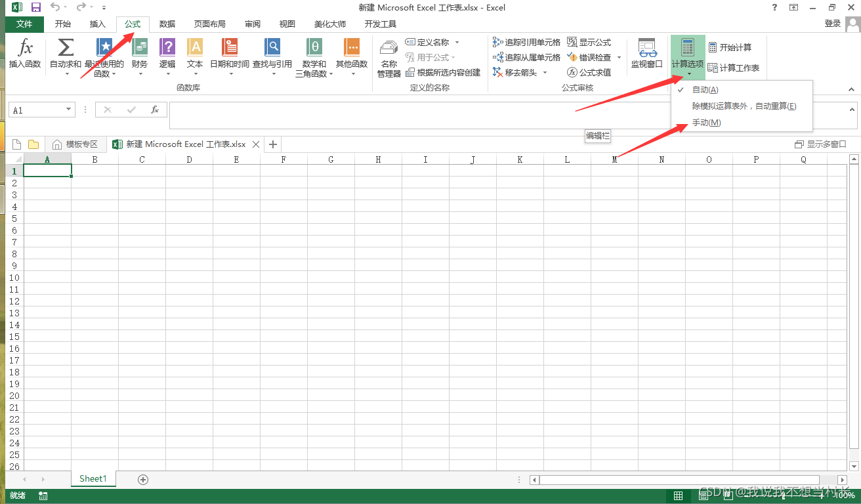Screen dimensions: 861x504
Task: Click the Undo arrow icon
Action: coord(55,7)
